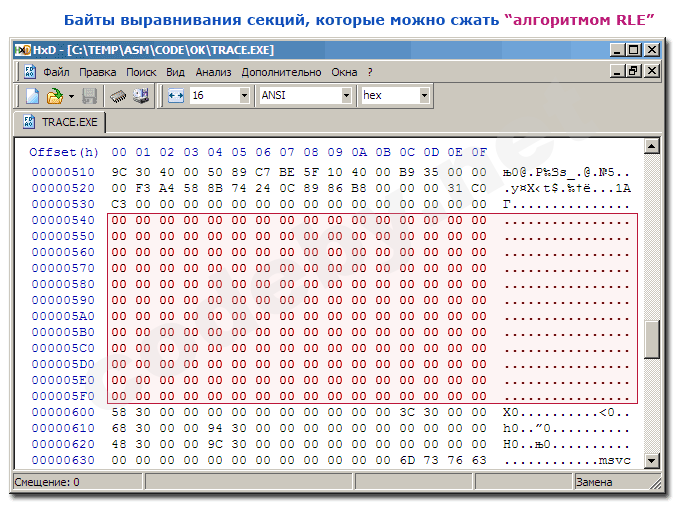
Task: Click byte F3 in row 00000520
Action: pos(143,188)
